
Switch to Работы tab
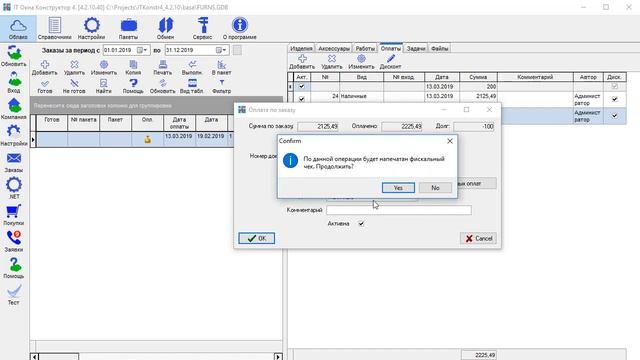(365, 49)
